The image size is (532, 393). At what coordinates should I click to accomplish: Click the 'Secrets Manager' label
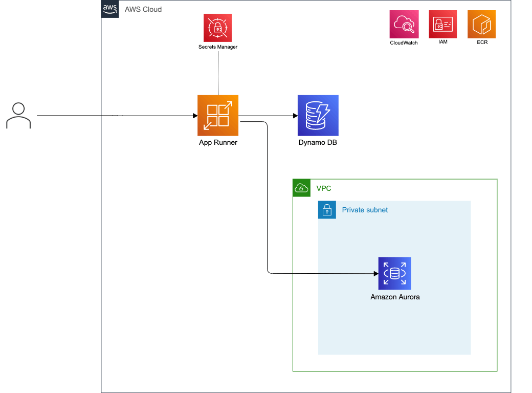[218, 47]
